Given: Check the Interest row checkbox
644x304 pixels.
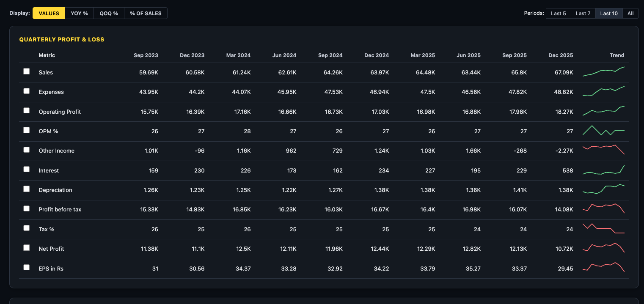Looking at the screenshot, I should pyautogui.click(x=26, y=169).
